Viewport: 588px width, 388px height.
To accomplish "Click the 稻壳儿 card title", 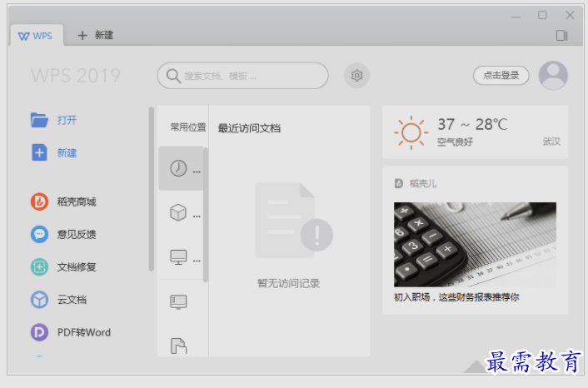I will point(423,183).
